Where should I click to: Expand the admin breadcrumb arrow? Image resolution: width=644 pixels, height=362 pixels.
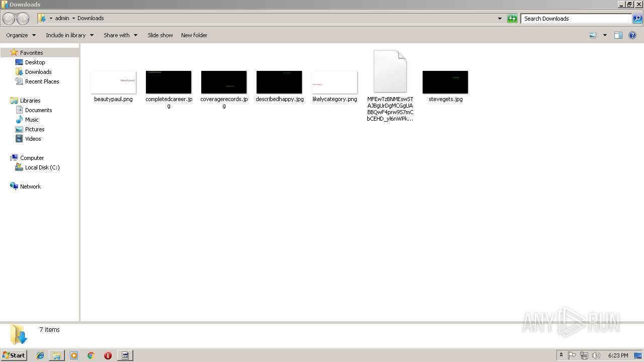(73, 19)
